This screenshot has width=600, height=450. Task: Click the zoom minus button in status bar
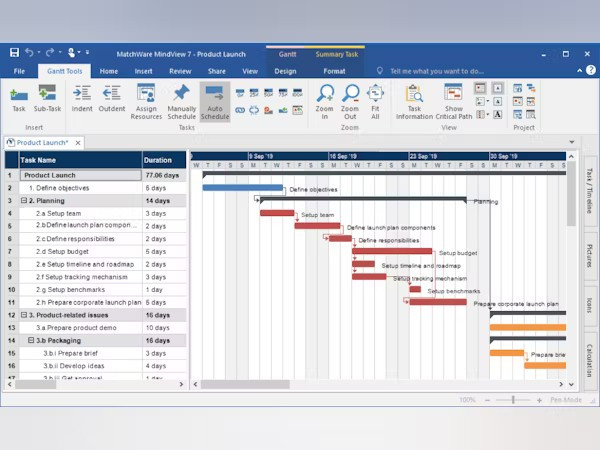487,400
